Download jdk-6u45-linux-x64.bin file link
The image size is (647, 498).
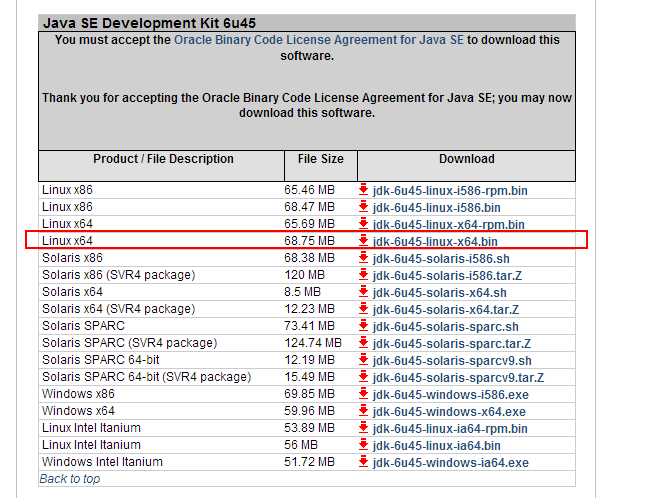point(435,242)
